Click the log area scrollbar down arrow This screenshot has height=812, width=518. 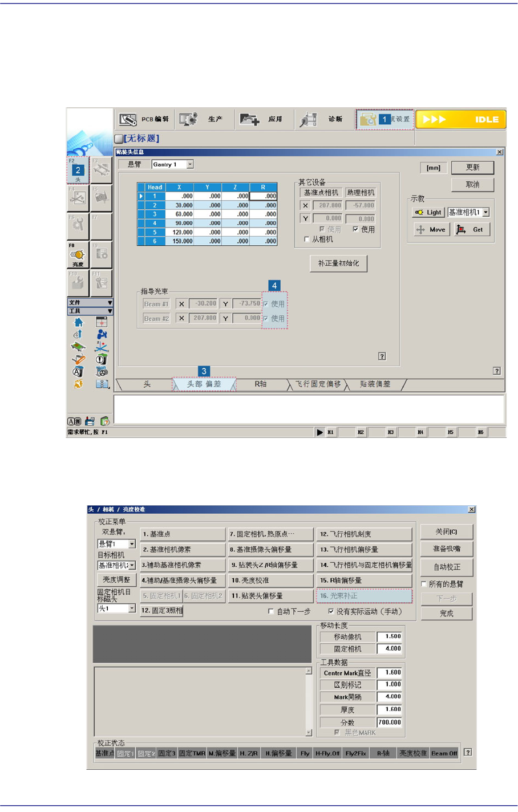(x=309, y=733)
